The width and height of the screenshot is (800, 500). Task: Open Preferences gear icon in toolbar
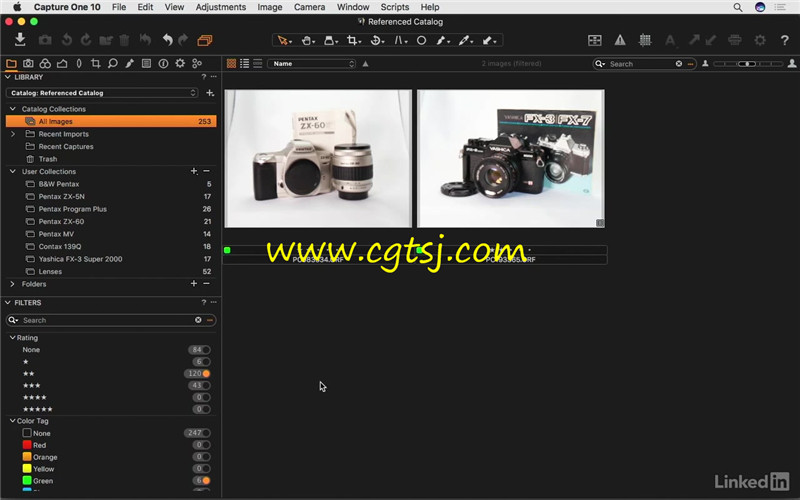(x=760, y=40)
